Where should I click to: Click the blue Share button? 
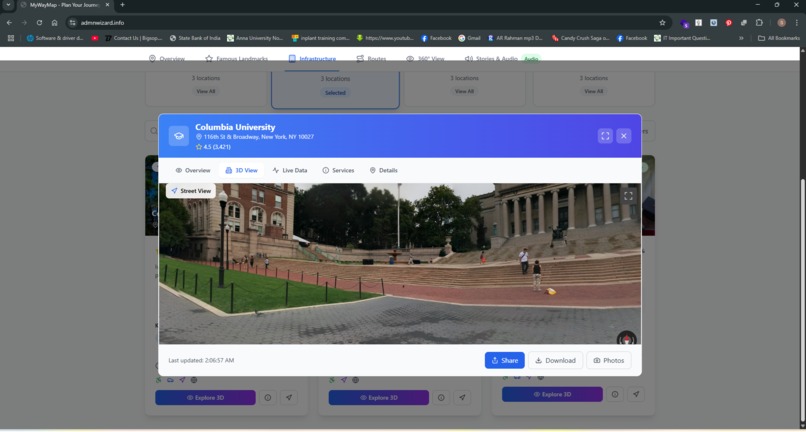(x=505, y=361)
